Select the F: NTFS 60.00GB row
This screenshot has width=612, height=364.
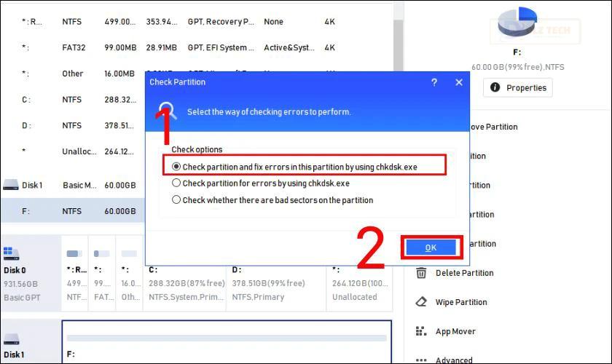[73, 211]
